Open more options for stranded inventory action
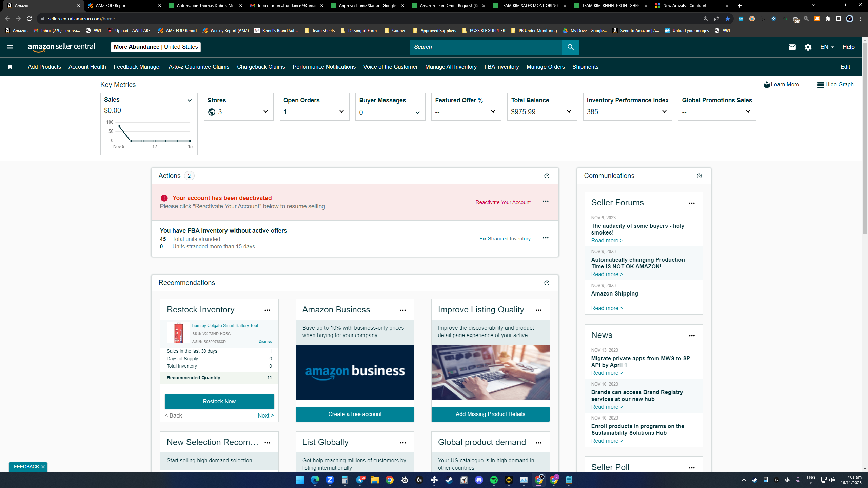The width and height of the screenshot is (868, 488). point(546,238)
